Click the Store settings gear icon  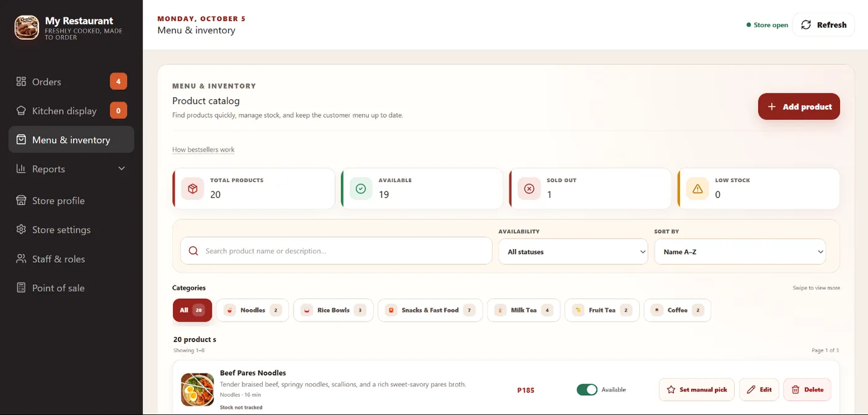point(21,229)
